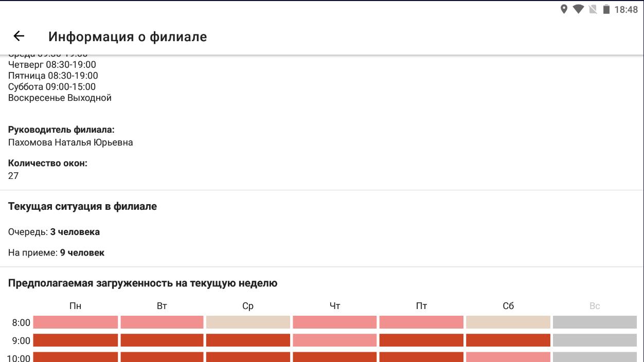644x362 pixels.
Task: Select the Сб column header
Action: click(x=508, y=306)
